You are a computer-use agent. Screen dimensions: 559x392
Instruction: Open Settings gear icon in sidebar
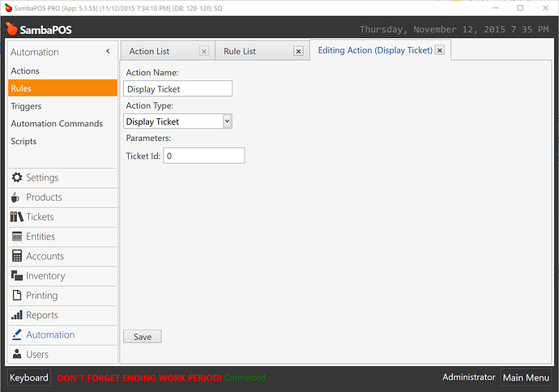click(x=17, y=177)
